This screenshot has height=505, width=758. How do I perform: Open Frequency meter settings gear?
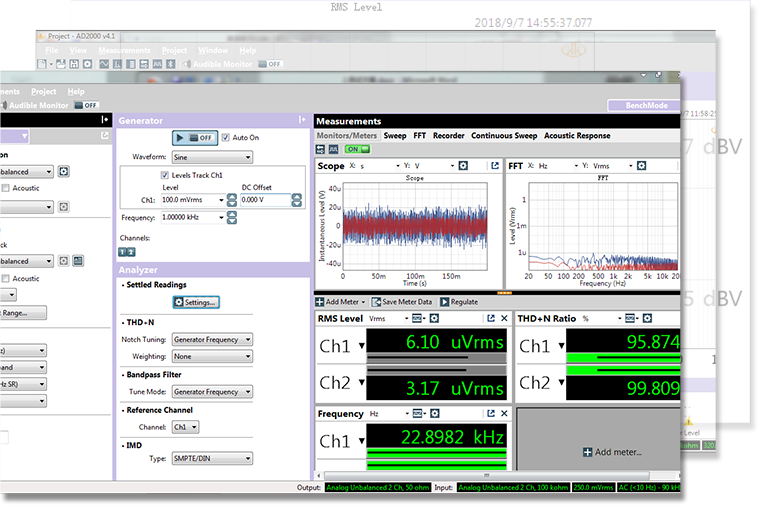tap(435, 413)
